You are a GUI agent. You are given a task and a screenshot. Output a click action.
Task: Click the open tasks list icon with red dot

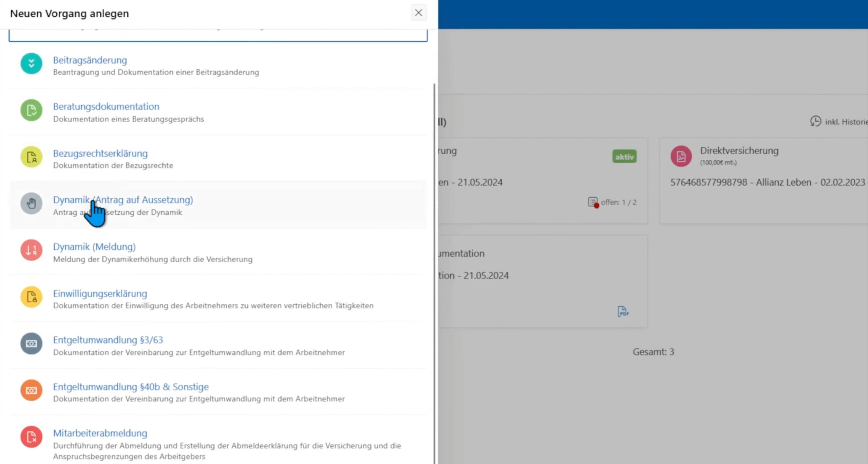click(592, 202)
